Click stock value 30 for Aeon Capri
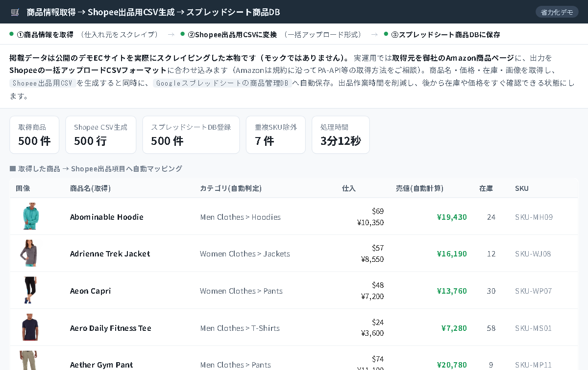Viewport: 588px width, 370px height. click(x=491, y=291)
